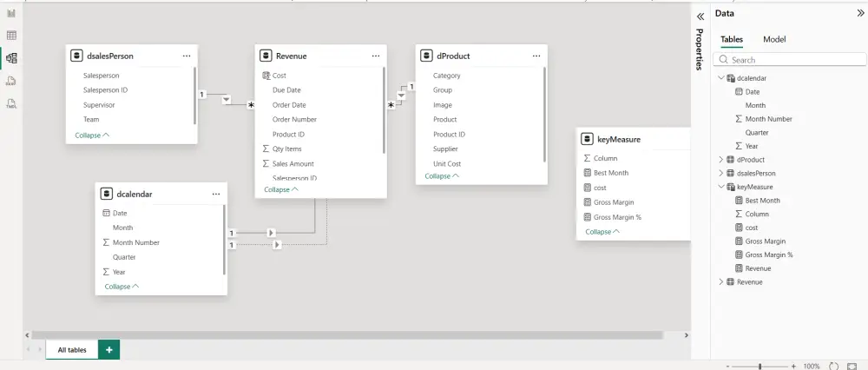Click the keyMeasure table card icon
The width and height of the screenshot is (868, 370).
[588, 139]
